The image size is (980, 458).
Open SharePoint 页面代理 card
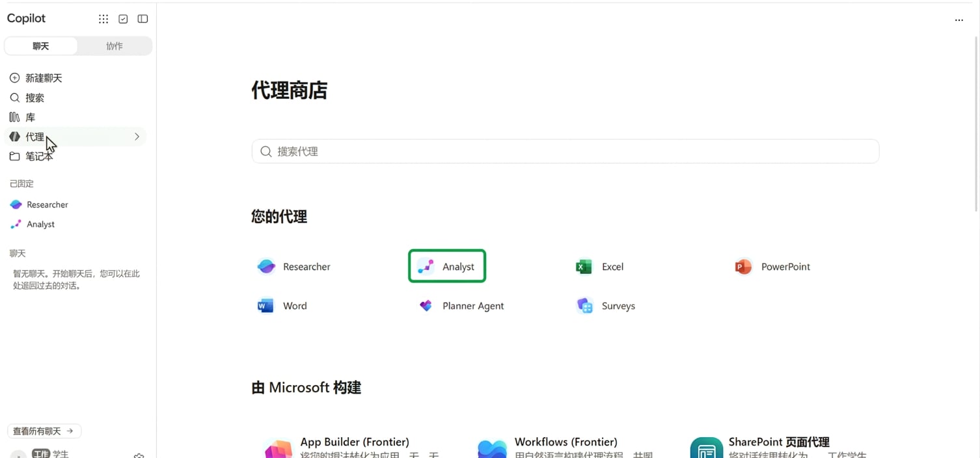point(779,448)
